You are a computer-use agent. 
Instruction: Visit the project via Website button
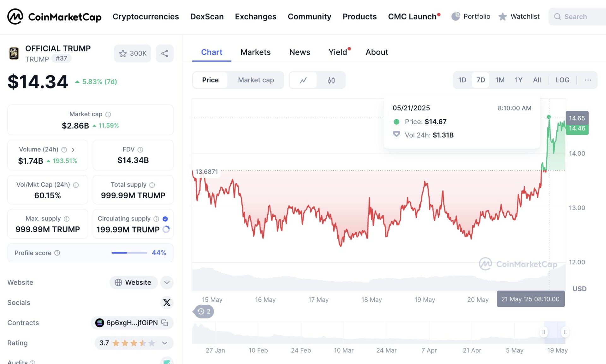(134, 282)
